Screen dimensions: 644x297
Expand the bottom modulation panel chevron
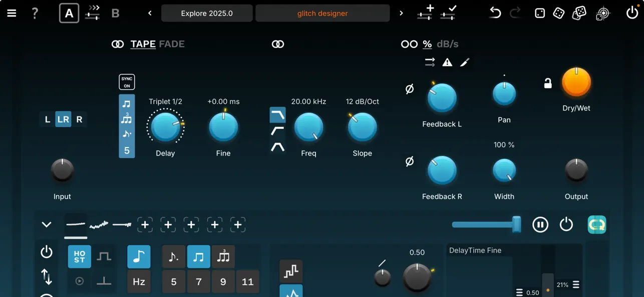click(x=46, y=224)
